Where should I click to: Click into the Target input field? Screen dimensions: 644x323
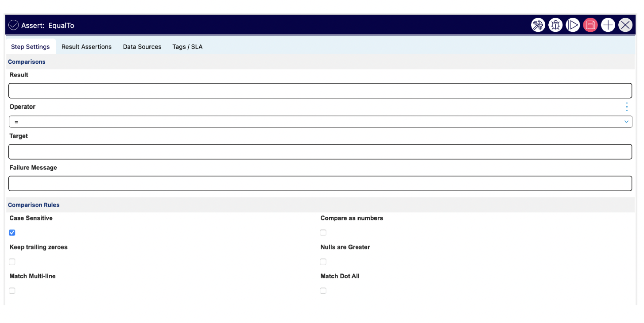(320, 152)
